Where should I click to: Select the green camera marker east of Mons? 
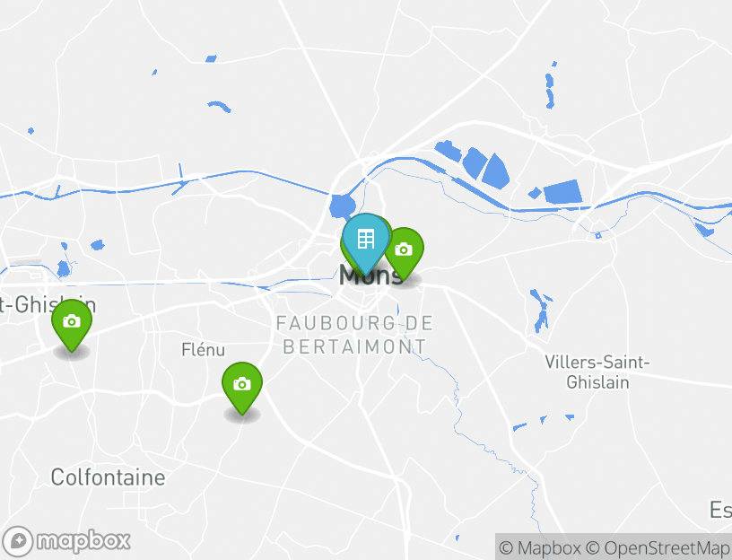pos(404,253)
